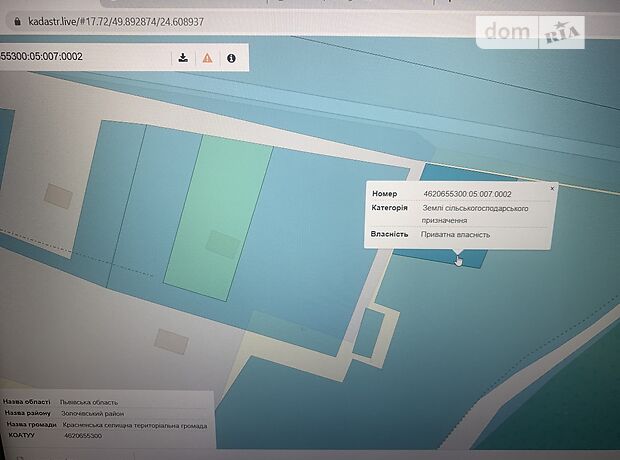Click the Красненська селищна територіальна громада row
The image size is (620, 460).
coord(133,426)
